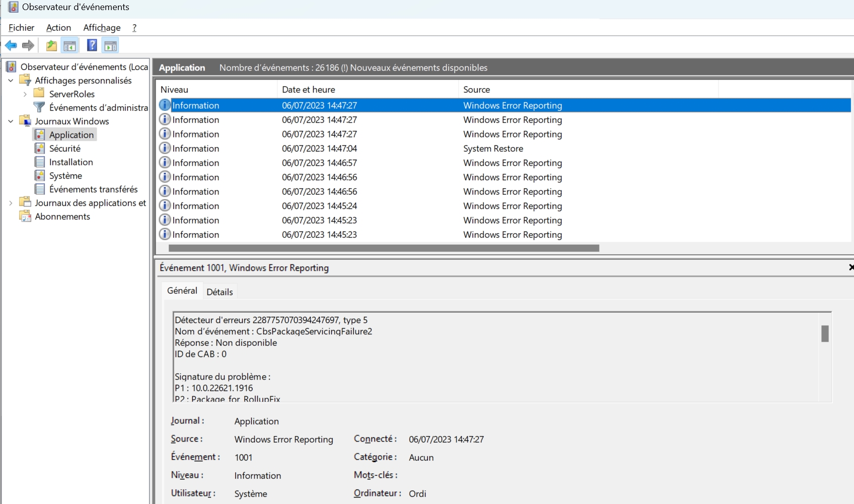
Task: Expand Journaux des applications et services
Action: [11, 203]
